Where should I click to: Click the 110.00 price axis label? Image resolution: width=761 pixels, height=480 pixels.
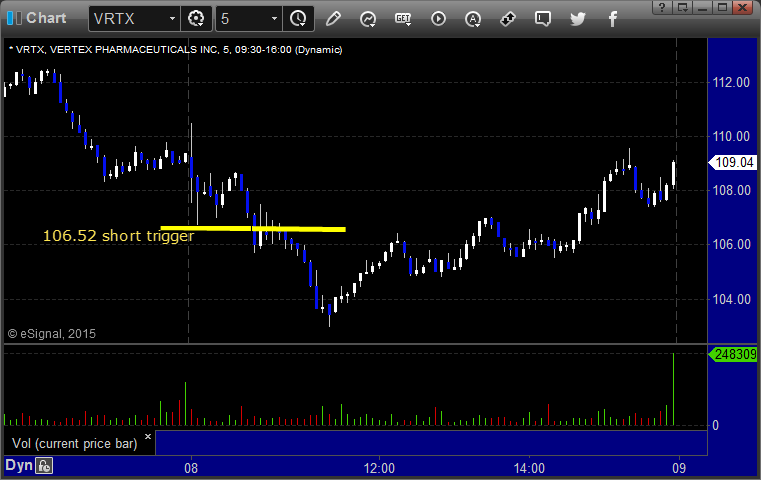(x=731, y=136)
